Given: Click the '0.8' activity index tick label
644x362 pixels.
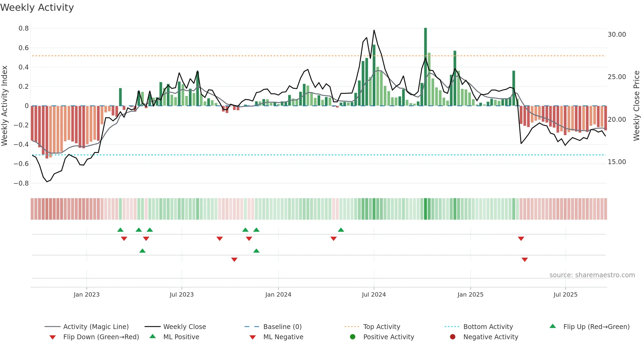Looking at the screenshot, I should [x=24, y=28].
